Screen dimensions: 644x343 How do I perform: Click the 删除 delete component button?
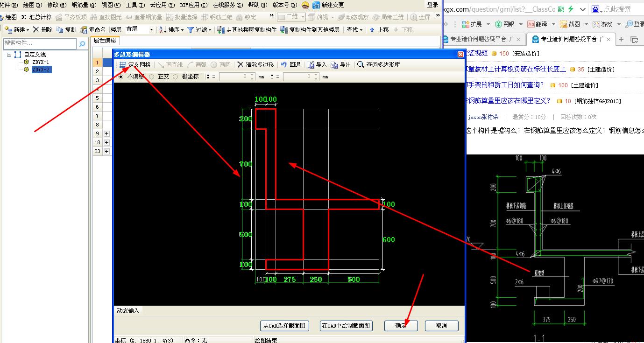42,29
